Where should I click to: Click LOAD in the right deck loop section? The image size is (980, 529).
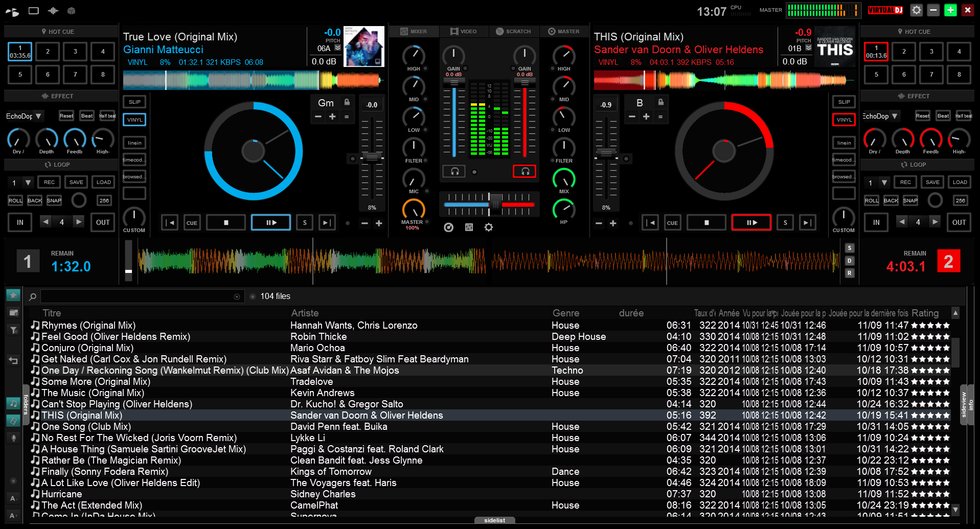960,182
